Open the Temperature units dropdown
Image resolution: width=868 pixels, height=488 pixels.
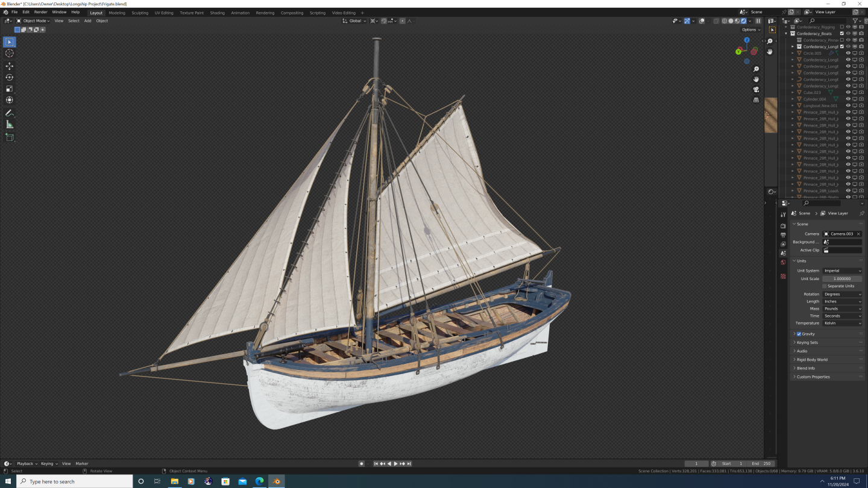click(843, 323)
